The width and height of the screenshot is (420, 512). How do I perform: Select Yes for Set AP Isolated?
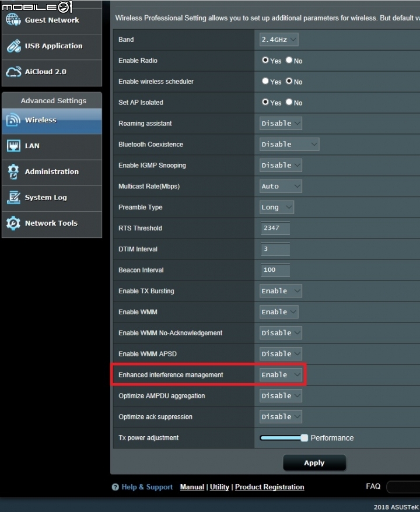pyautogui.click(x=265, y=102)
